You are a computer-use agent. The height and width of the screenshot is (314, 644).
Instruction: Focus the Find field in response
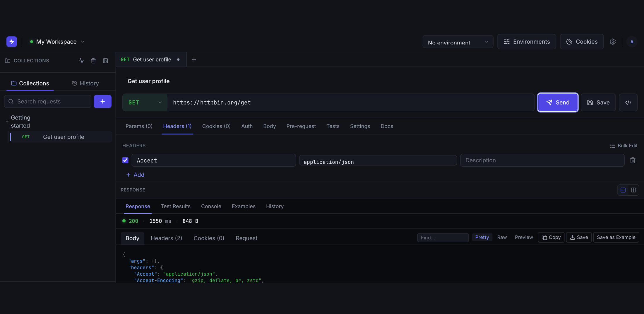tap(443, 238)
